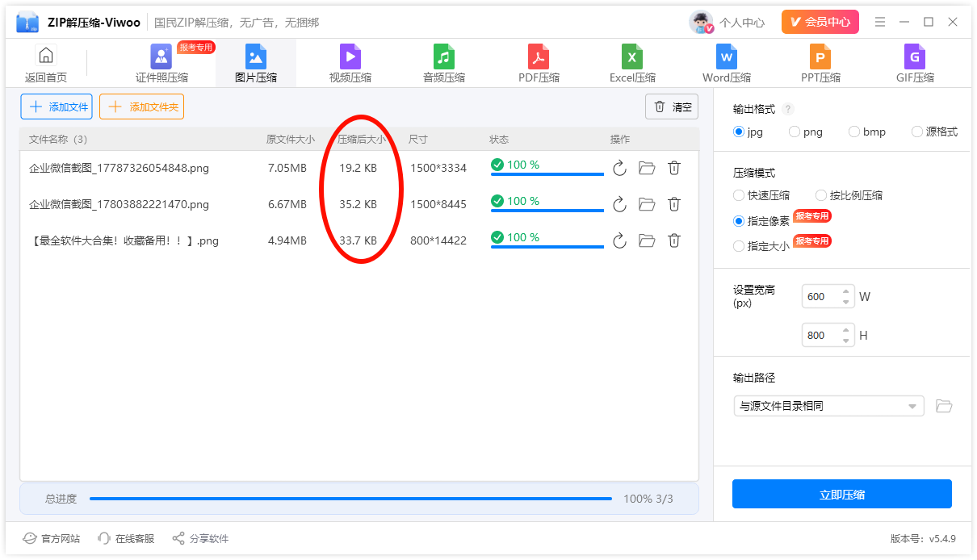977x560 pixels.
Task: Click the 文件名称 (3) column header
Action: [57, 140]
